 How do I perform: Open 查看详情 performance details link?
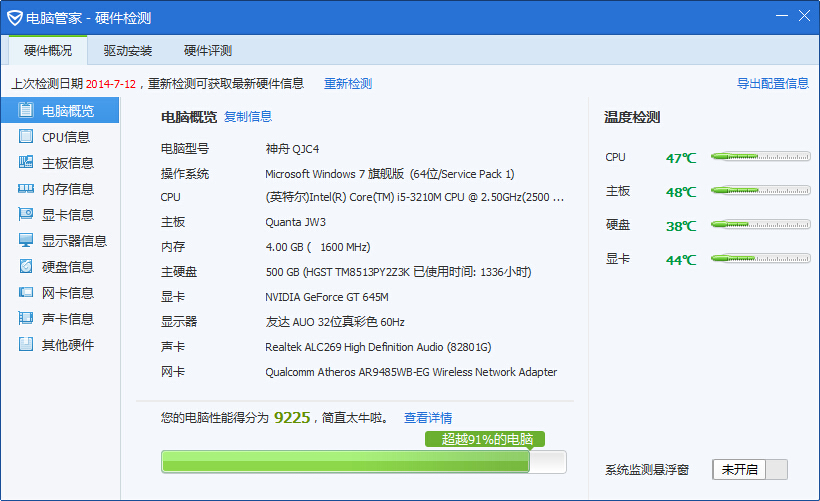point(428,418)
